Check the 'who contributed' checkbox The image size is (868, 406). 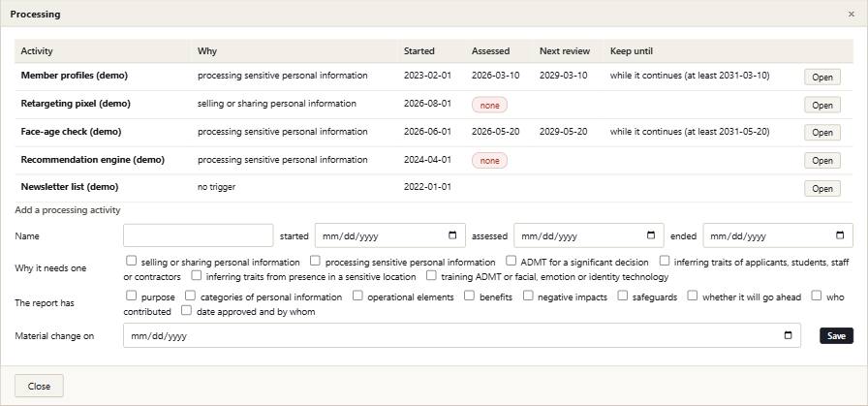tap(817, 296)
